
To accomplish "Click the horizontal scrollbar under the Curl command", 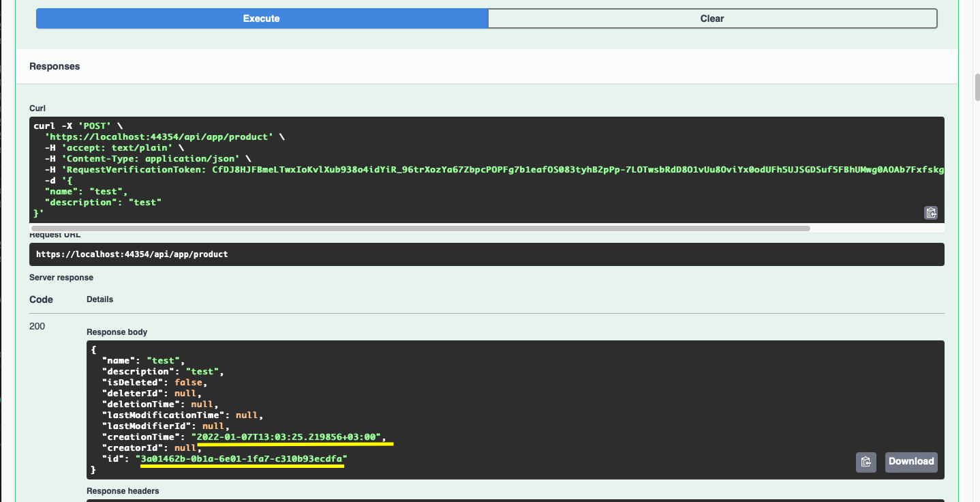I will 419,227.
